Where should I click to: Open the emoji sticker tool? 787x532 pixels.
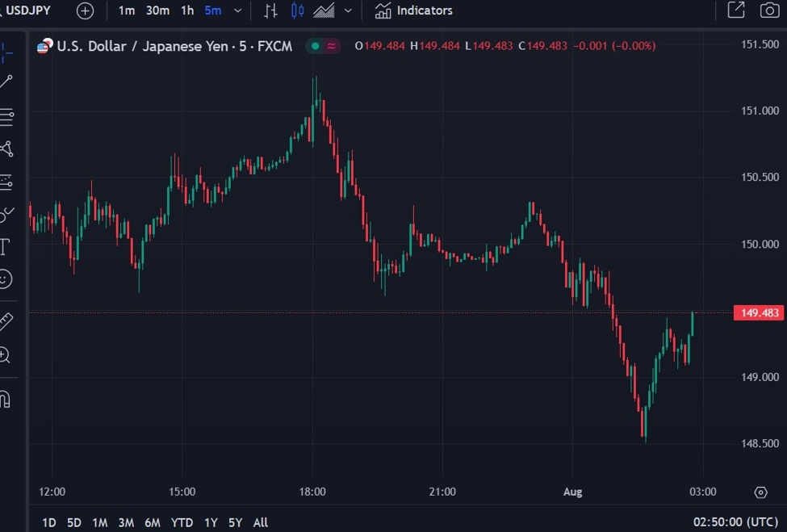[x=6, y=280]
